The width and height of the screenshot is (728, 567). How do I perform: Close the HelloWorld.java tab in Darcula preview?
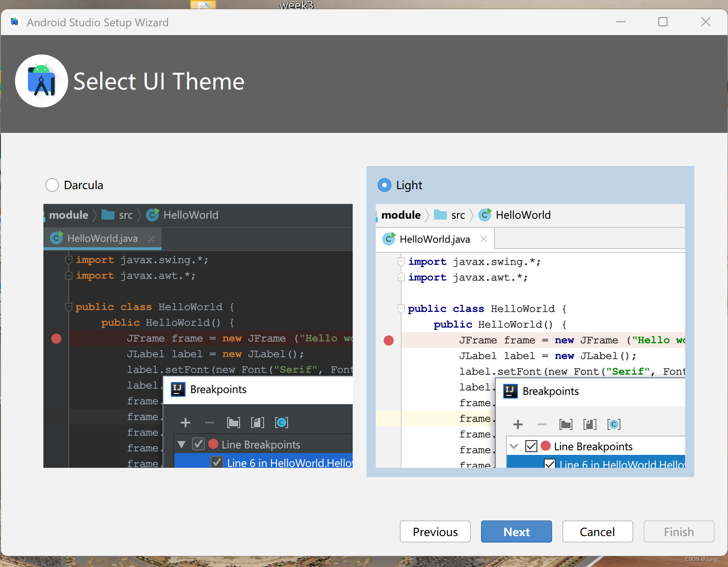click(x=151, y=239)
